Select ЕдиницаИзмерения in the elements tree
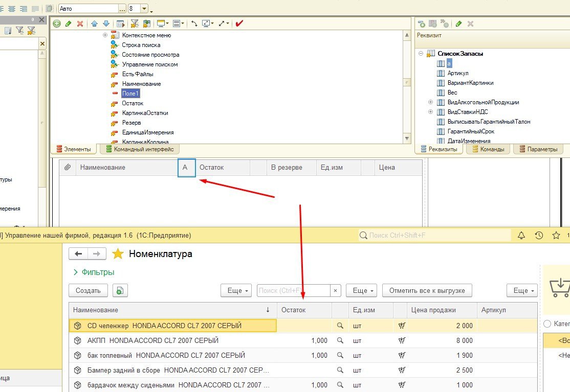Image resolution: width=570 pixels, height=392 pixels. (148, 132)
